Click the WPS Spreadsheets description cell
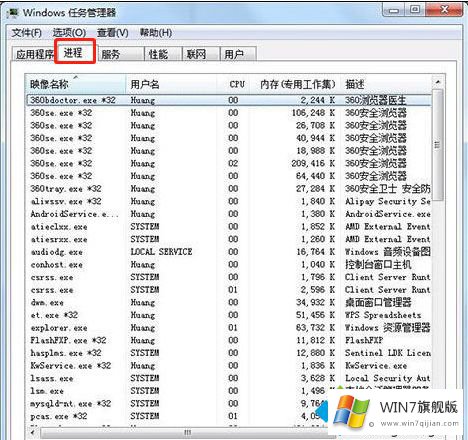The width and height of the screenshot is (468, 440). coord(383,315)
